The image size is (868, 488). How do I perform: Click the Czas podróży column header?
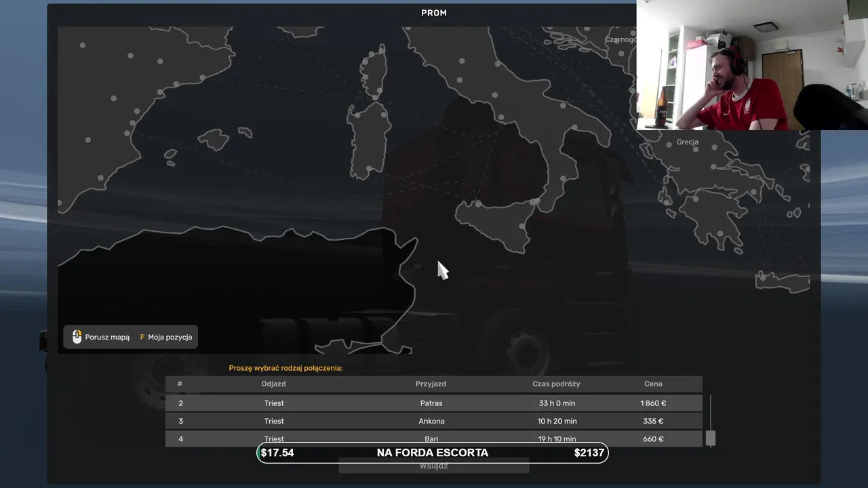pyautogui.click(x=556, y=384)
